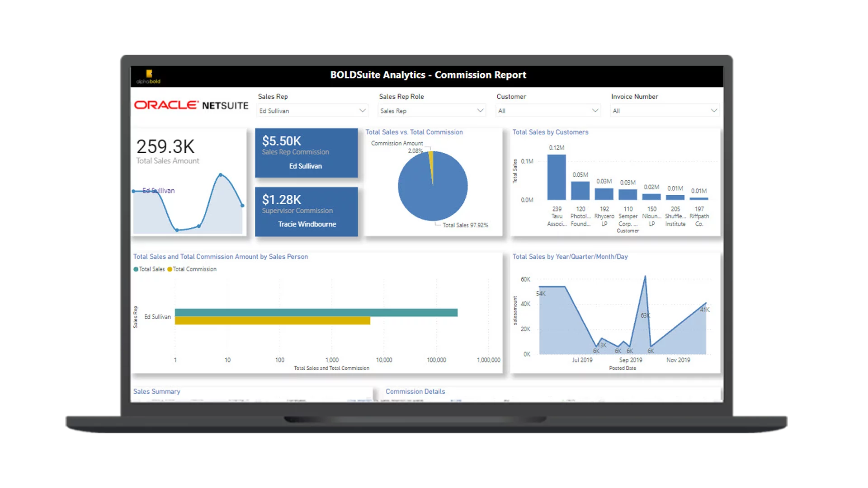Click the teal Total Sales bar for Ed Sullivan
Viewport: 868px width, 488px height.
coord(316,312)
